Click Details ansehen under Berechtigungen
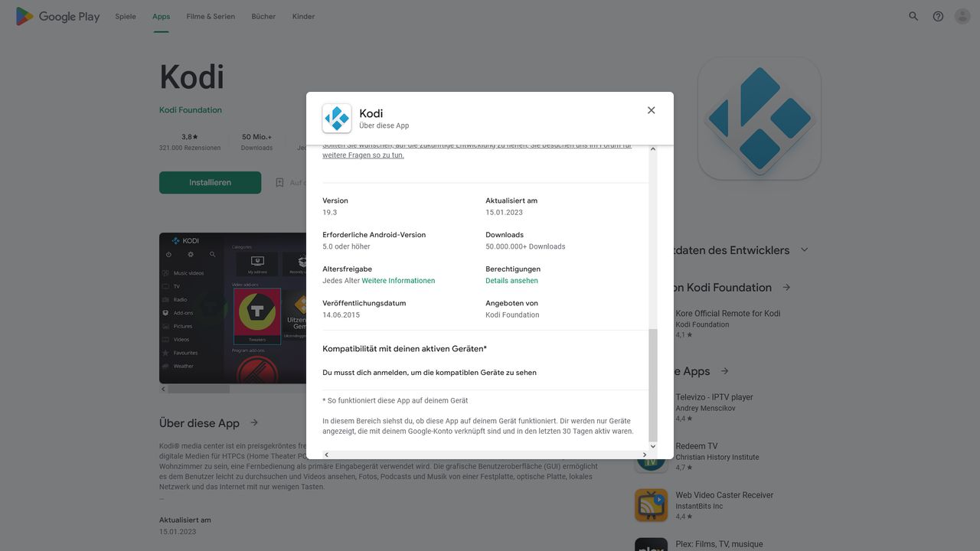The height and width of the screenshot is (551, 980). coord(511,281)
